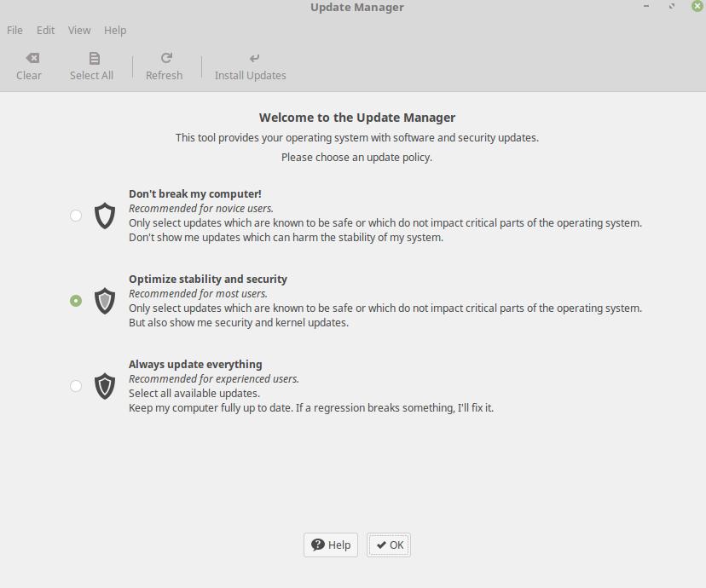Click the Recommended for novice users text

[x=201, y=208]
